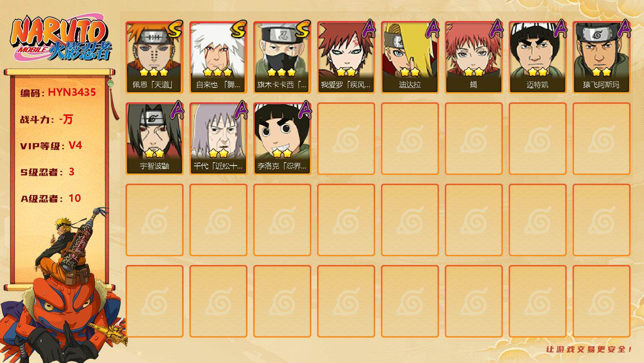
Task: Select the 佩恩「天道」 ninja card
Action: point(154,57)
